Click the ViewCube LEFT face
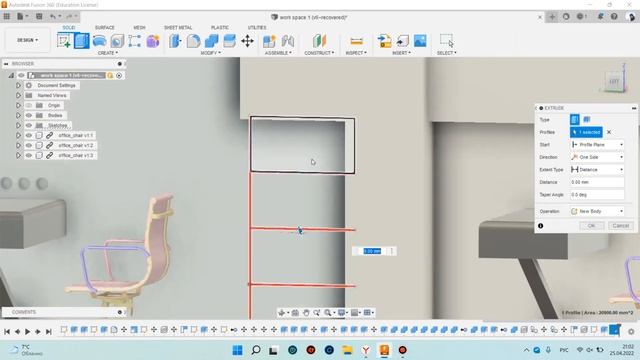Screen dimensions: 640x360 [x=614, y=81]
